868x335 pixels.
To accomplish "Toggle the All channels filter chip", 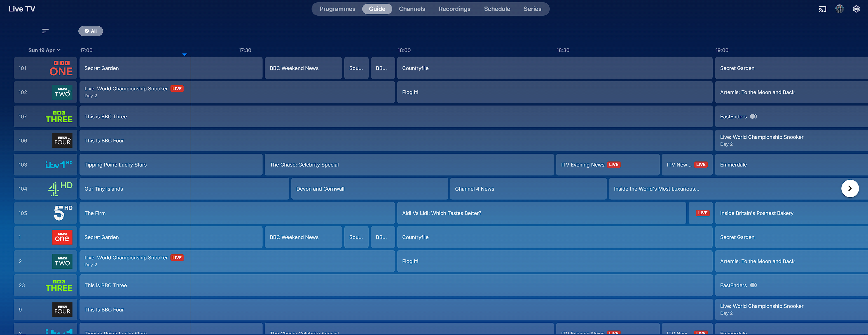I will (91, 31).
